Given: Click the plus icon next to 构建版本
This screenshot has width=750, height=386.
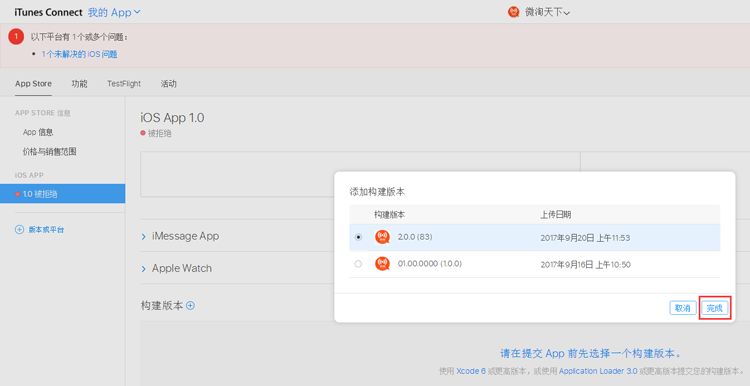Looking at the screenshot, I should (190, 305).
